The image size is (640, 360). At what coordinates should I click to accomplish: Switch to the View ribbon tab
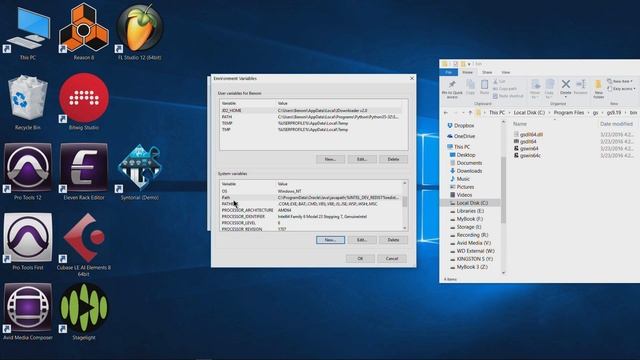coord(506,72)
